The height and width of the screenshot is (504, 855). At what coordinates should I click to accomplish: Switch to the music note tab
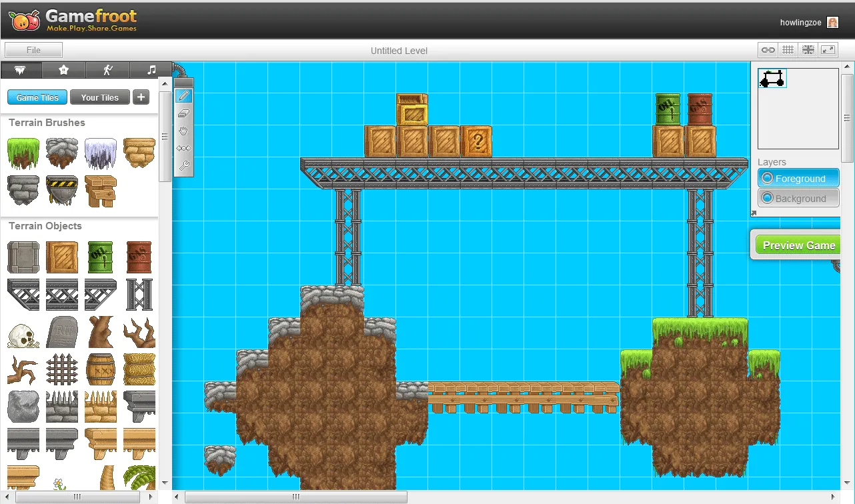click(151, 70)
